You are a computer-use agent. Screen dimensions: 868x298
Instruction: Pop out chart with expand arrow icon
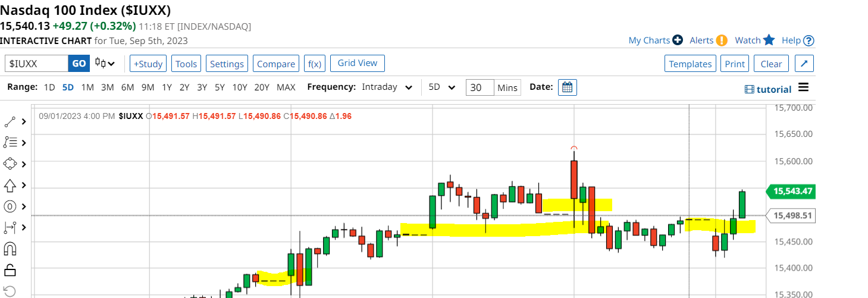point(804,64)
